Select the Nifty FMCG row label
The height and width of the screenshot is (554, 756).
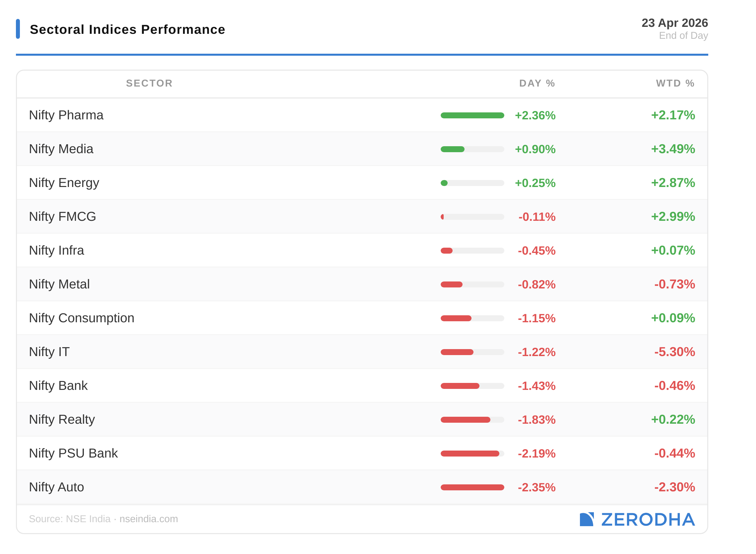(x=62, y=216)
